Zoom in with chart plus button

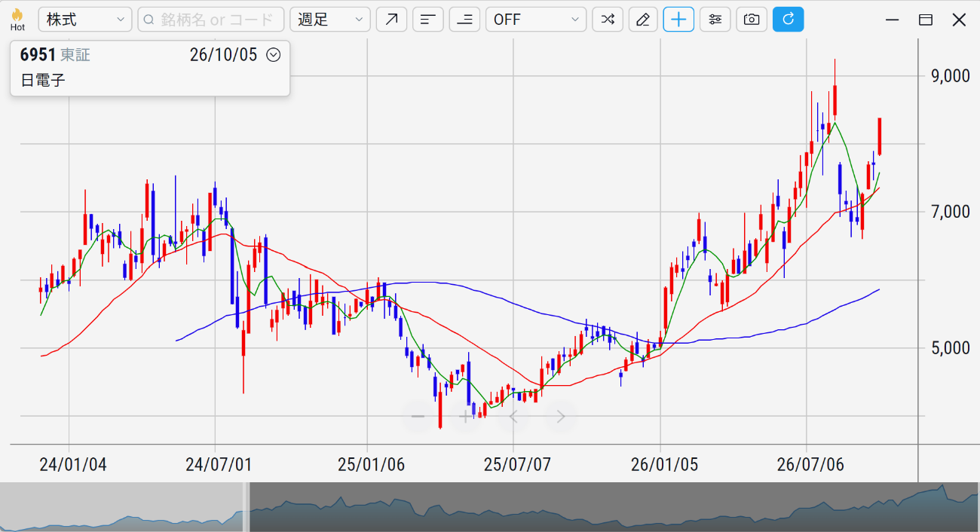(x=465, y=417)
